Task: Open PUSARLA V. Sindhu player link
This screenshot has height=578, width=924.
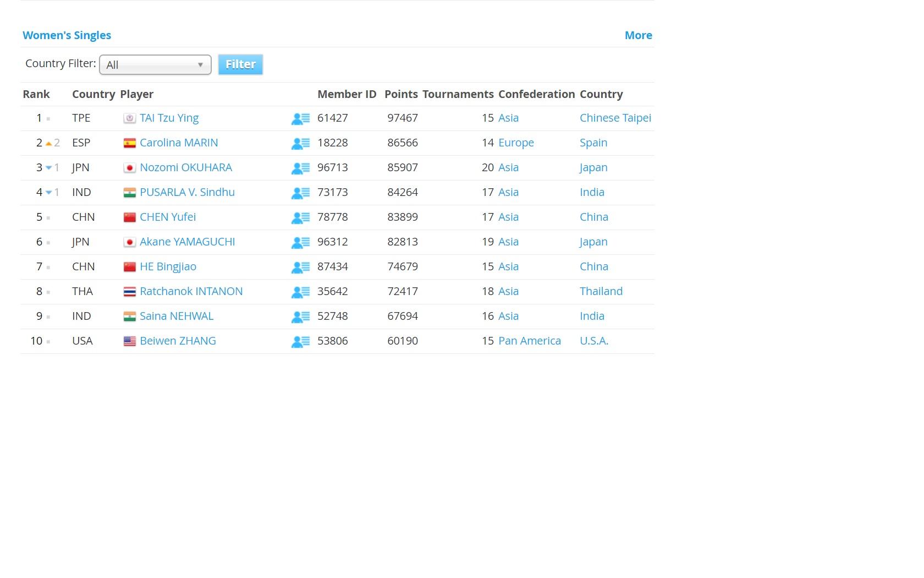Action: (187, 192)
